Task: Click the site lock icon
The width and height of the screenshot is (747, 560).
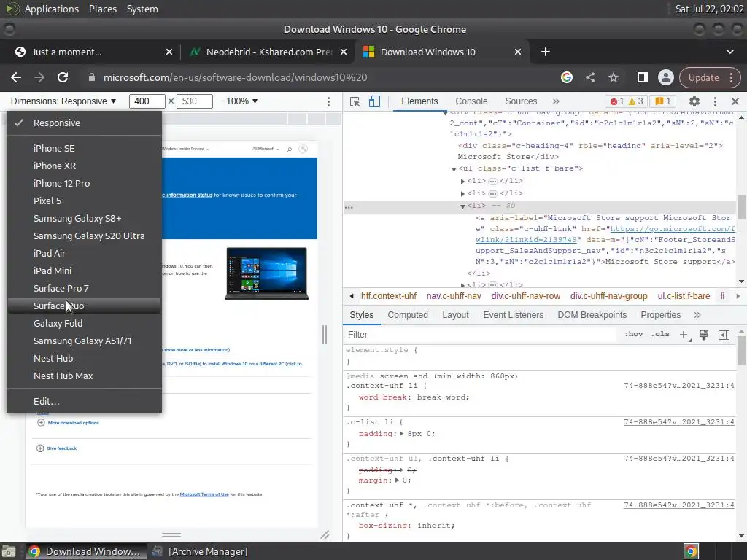Action: pyautogui.click(x=92, y=77)
